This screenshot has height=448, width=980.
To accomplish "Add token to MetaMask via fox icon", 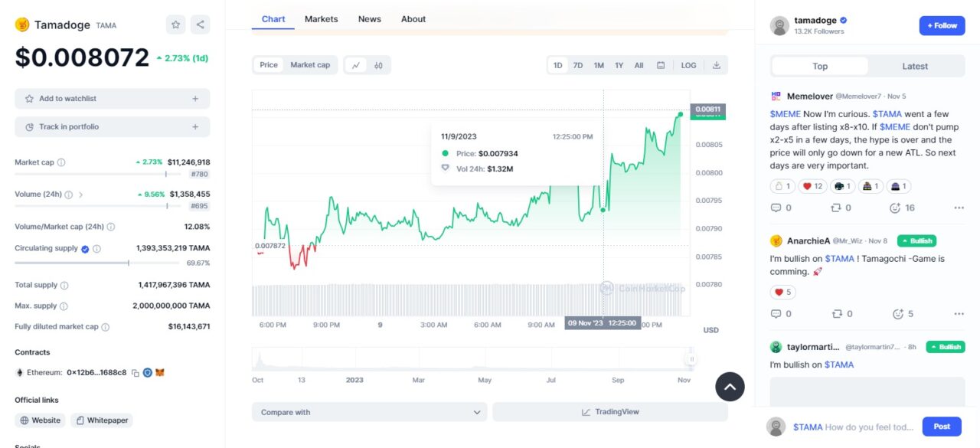I will click(160, 373).
